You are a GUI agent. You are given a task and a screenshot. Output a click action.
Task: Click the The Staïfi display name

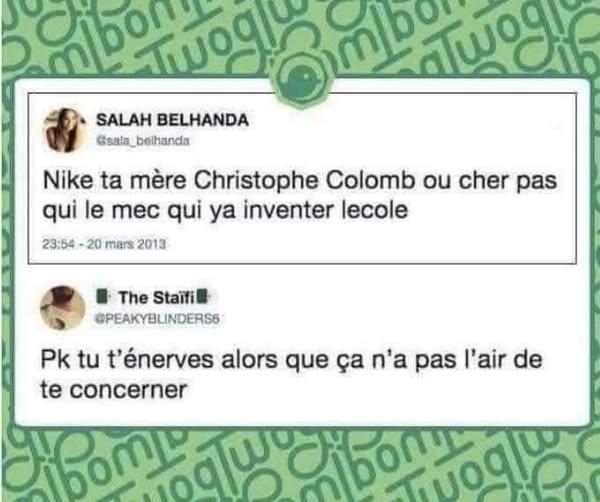pos(157,298)
